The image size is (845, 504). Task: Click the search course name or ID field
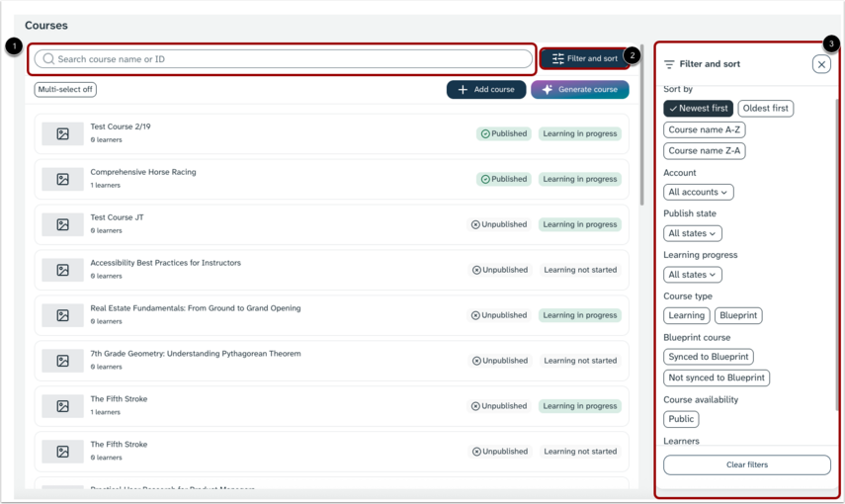pos(284,58)
